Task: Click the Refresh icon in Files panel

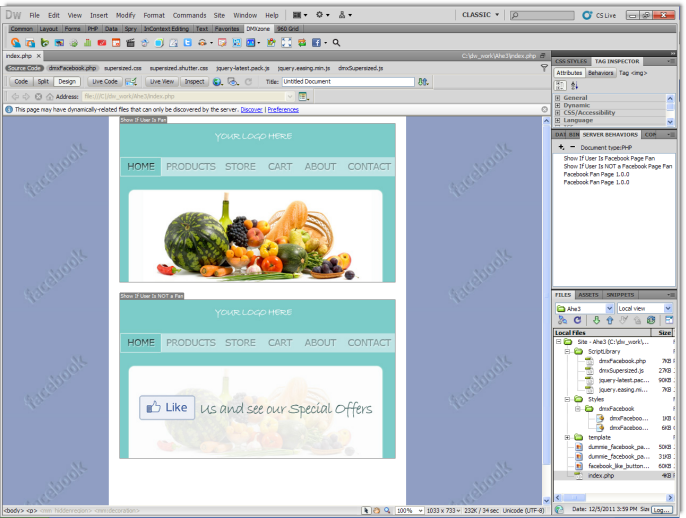Action: [x=578, y=320]
